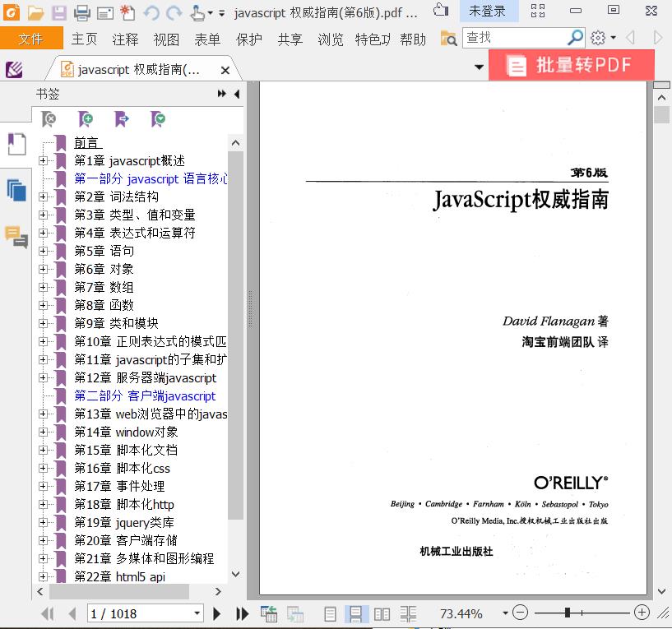Open the 帮助 tab
Image resolution: width=672 pixels, height=629 pixels.
(x=413, y=39)
